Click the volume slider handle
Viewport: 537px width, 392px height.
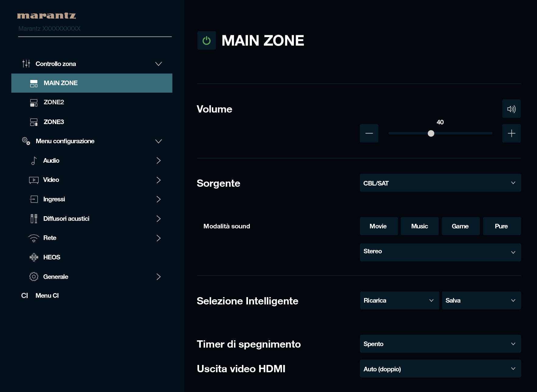pyautogui.click(x=431, y=134)
